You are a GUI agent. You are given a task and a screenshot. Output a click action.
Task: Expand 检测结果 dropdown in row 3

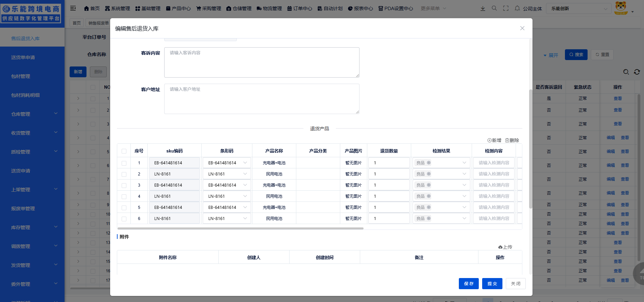point(464,185)
